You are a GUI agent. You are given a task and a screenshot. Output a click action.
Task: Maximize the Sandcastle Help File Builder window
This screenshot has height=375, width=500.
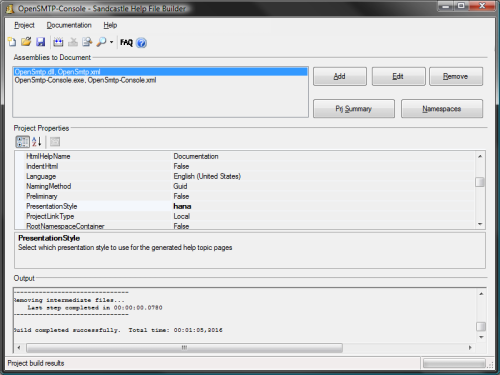(461, 6)
